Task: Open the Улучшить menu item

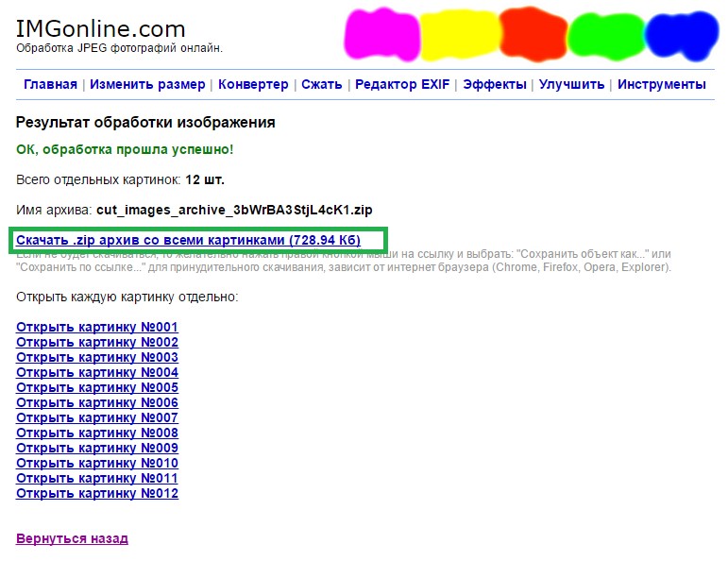Action: (571, 84)
